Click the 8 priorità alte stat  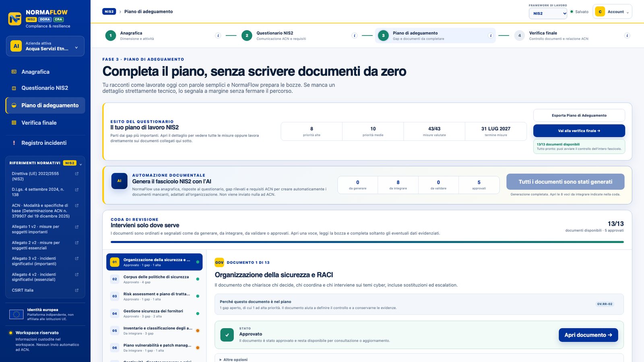pos(312,132)
